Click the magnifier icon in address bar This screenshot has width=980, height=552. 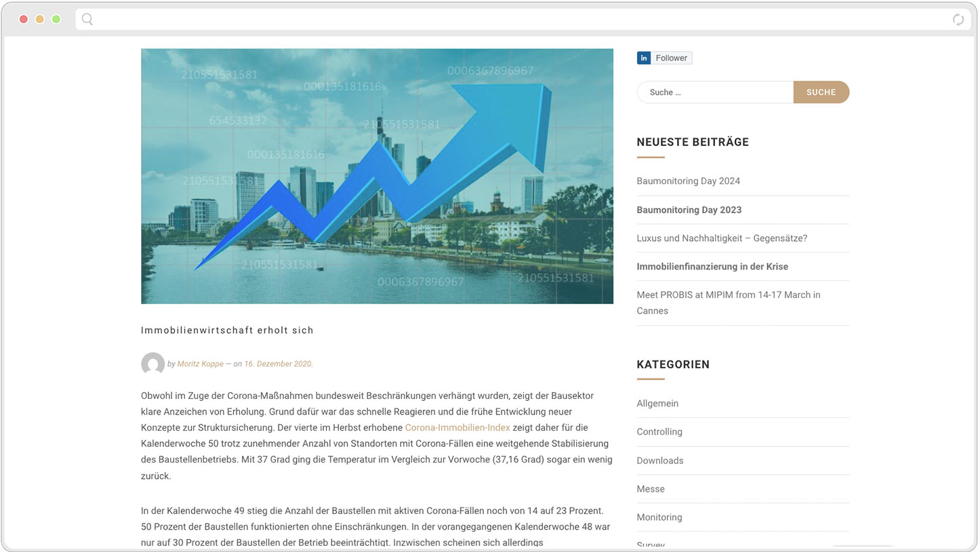pyautogui.click(x=87, y=20)
